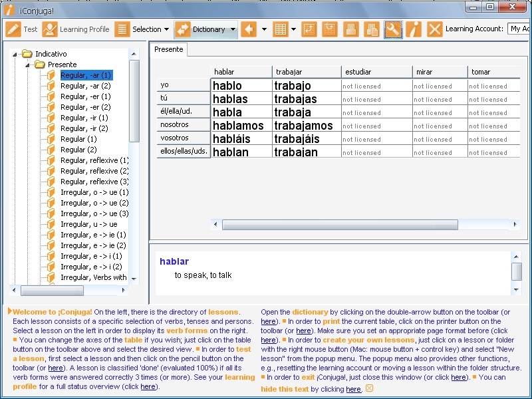Viewport: 532px width, 399px height.
Task: Open the Selection dropdown arrow
Action: [167, 29]
